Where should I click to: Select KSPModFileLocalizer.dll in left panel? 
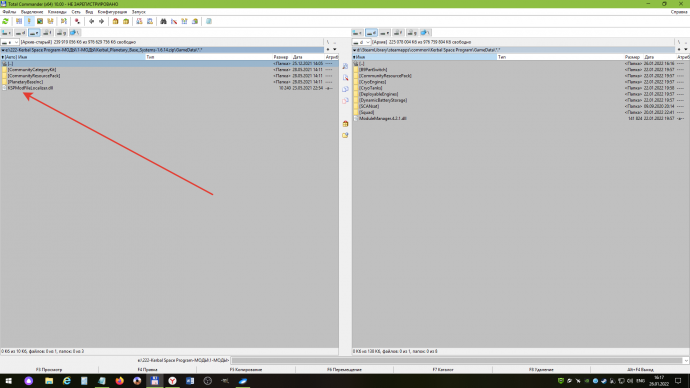coord(30,88)
